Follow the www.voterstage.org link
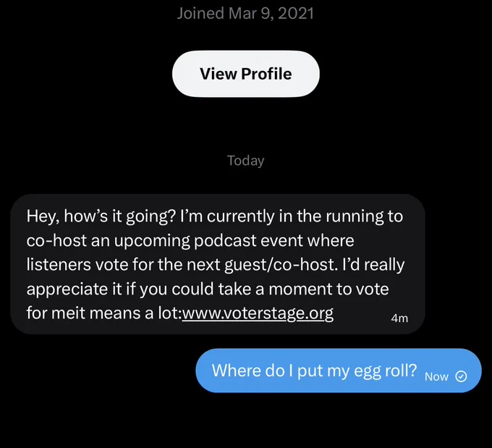The height and width of the screenshot is (448, 492). [x=258, y=313]
